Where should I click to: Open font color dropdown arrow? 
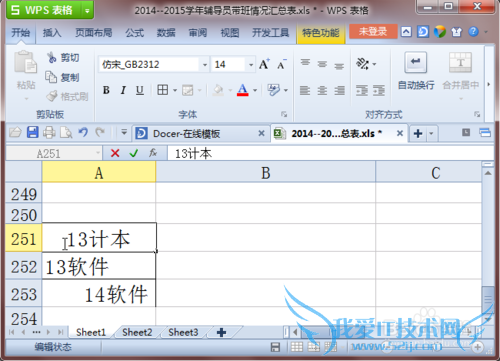point(255,90)
